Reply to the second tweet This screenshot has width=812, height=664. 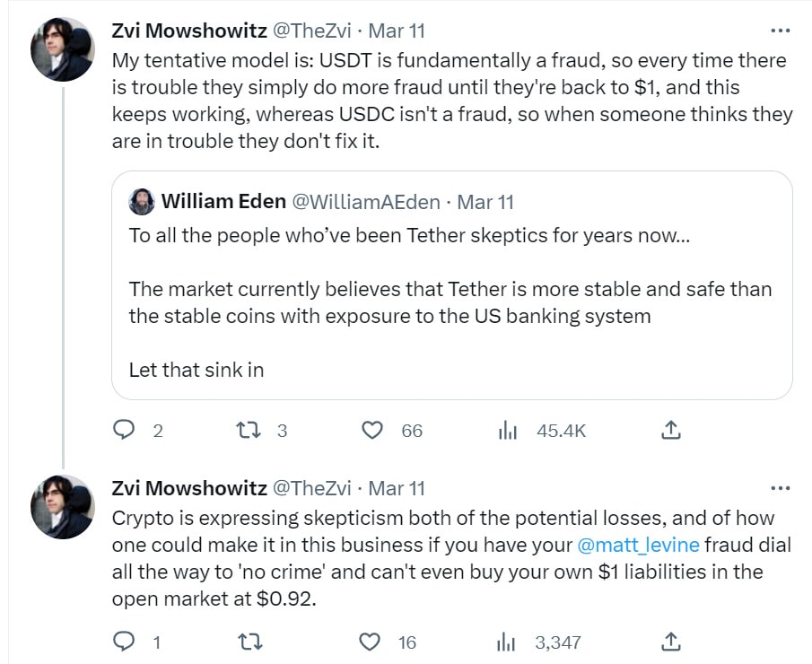124,642
